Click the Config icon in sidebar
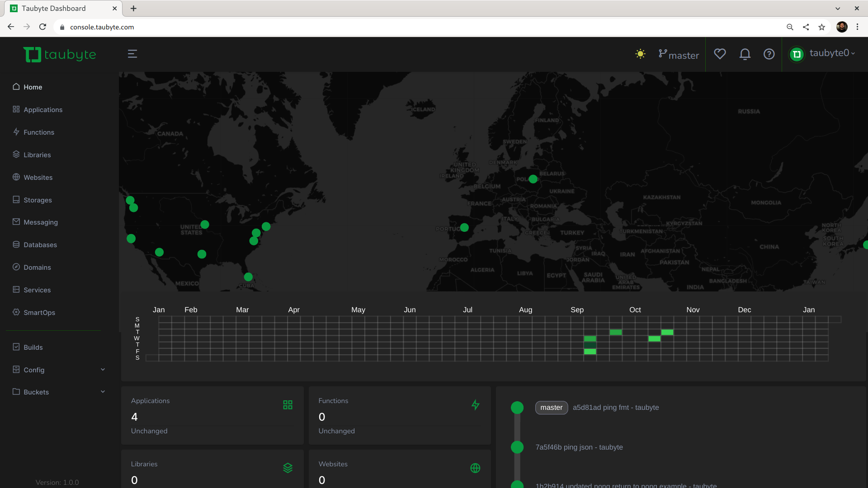 tap(16, 370)
